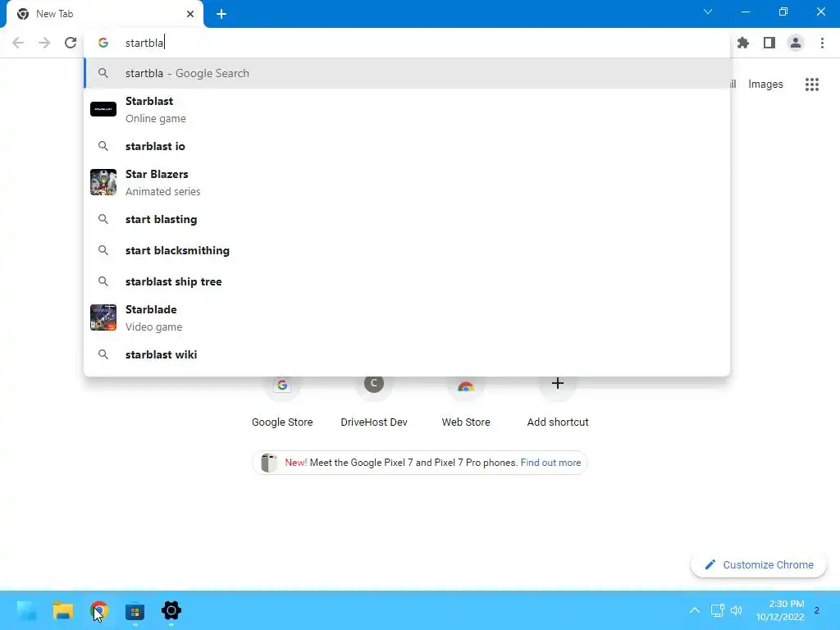
Task: Click the Starblast game thumbnail
Action: tap(103, 109)
